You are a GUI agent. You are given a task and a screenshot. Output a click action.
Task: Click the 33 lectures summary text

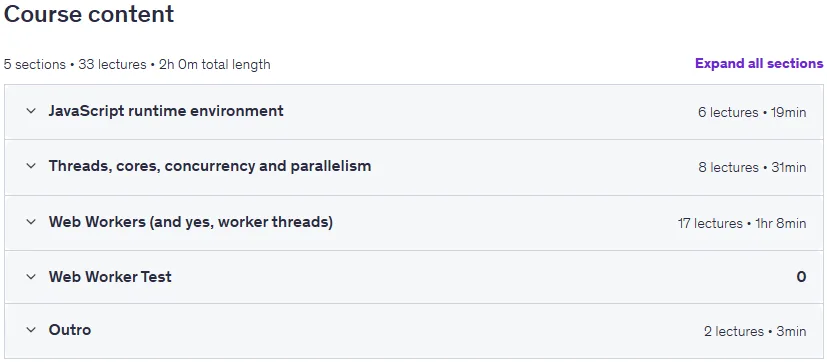click(112, 64)
